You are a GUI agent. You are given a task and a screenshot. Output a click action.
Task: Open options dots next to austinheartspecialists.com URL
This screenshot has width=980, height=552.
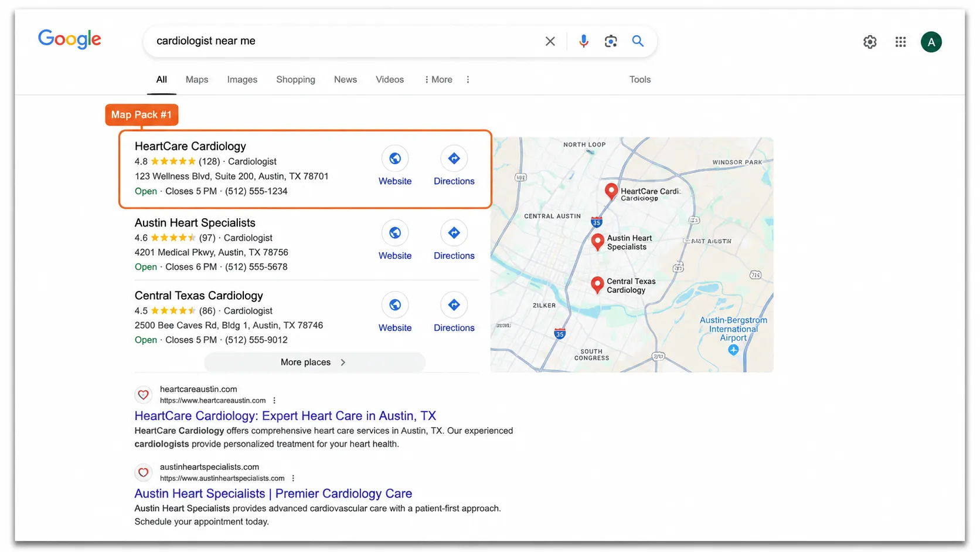coord(293,478)
